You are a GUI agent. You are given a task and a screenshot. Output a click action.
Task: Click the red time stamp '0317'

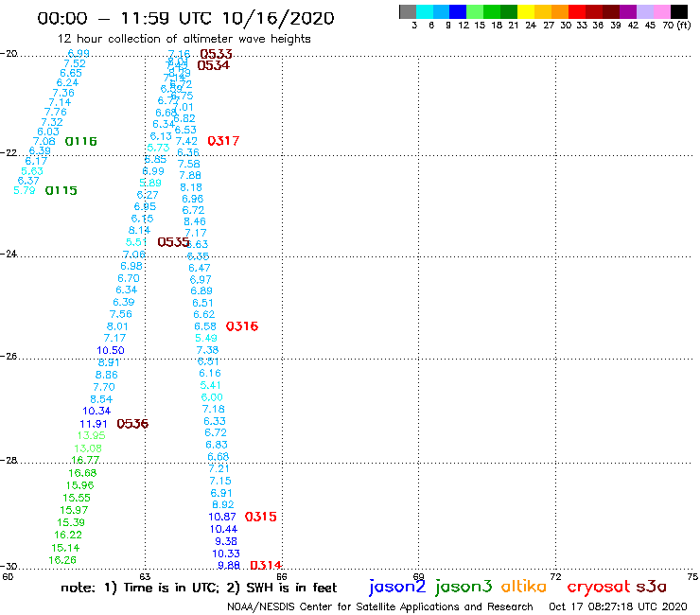click(223, 141)
